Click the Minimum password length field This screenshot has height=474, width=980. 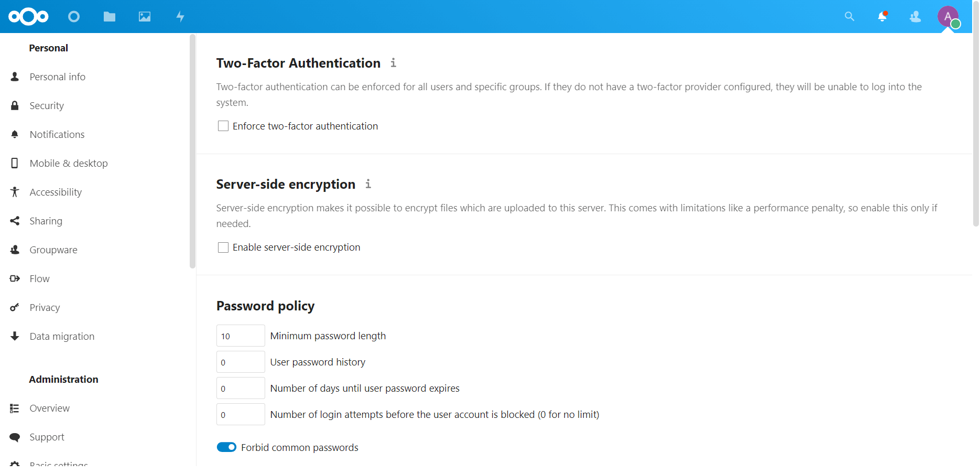click(x=241, y=336)
